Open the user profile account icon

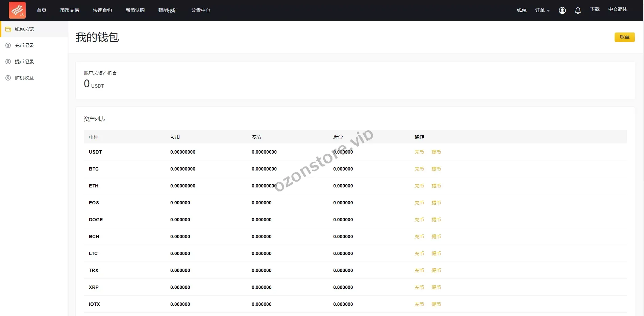click(x=562, y=10)
